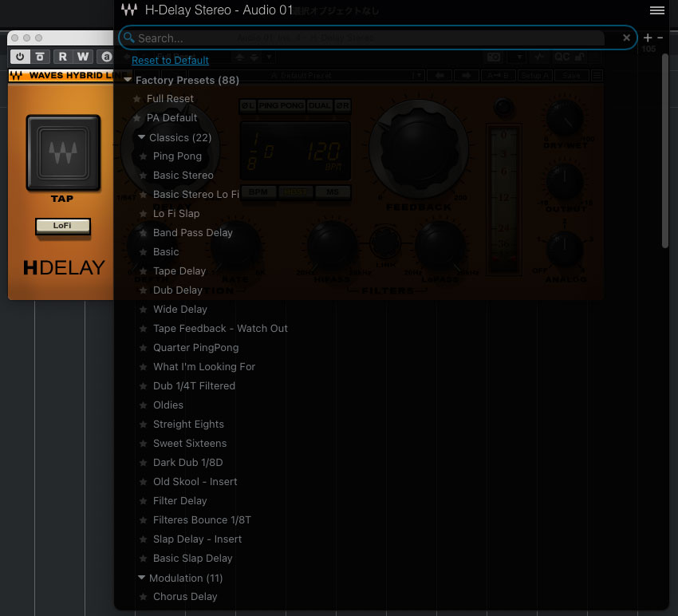Screen dimensions: 678x616
Task: Click the preset list scrollbar thumb
Action: click(665, 151)
